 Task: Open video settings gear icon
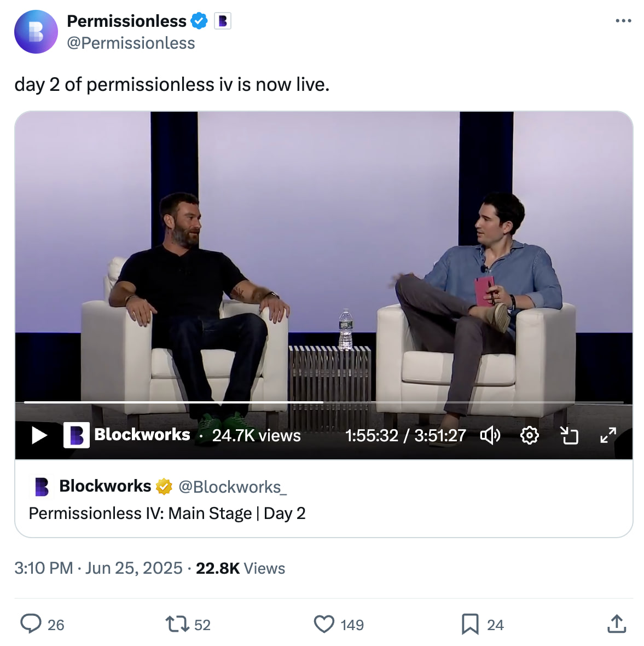point(529,435)
